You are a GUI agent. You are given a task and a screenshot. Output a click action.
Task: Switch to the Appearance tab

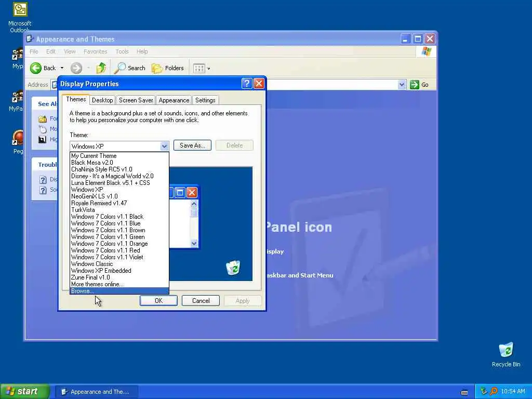174,100
